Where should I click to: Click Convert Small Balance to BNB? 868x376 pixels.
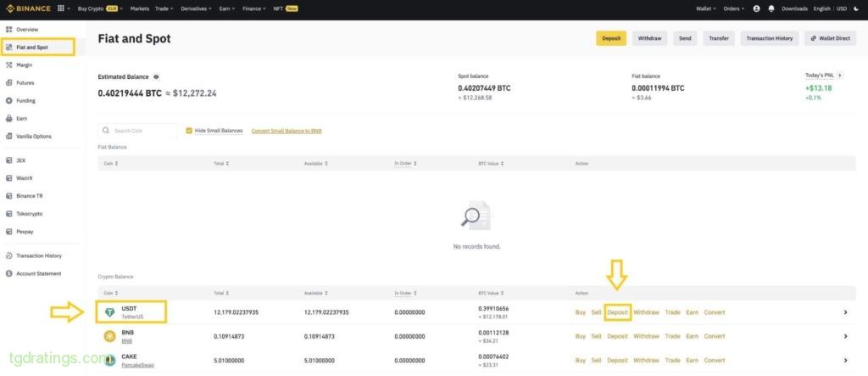(x=287, y=132)
